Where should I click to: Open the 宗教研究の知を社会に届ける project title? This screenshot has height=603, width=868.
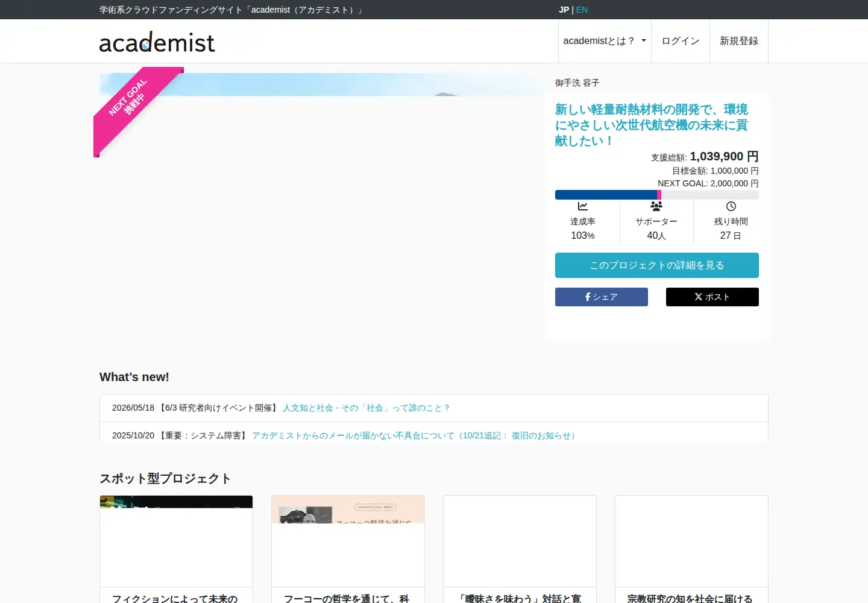tap(690, 598)
